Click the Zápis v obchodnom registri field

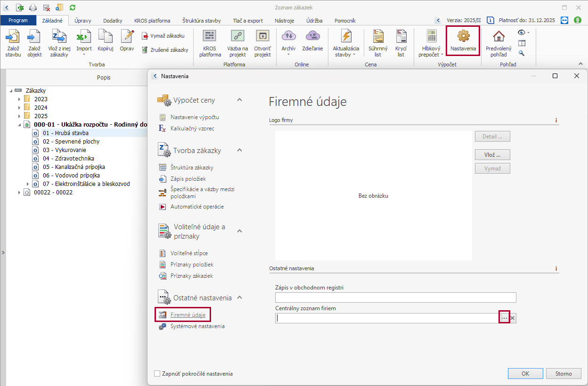coord(395,298)
